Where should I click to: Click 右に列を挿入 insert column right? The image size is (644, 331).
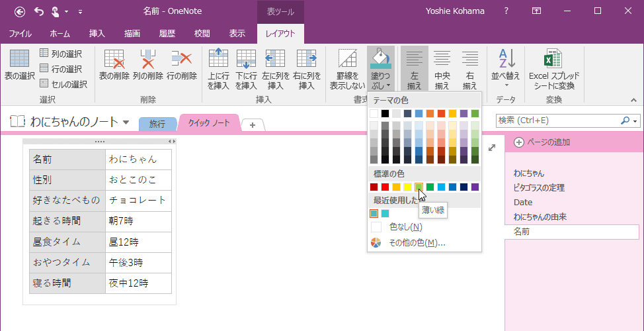tap(306, 69)
